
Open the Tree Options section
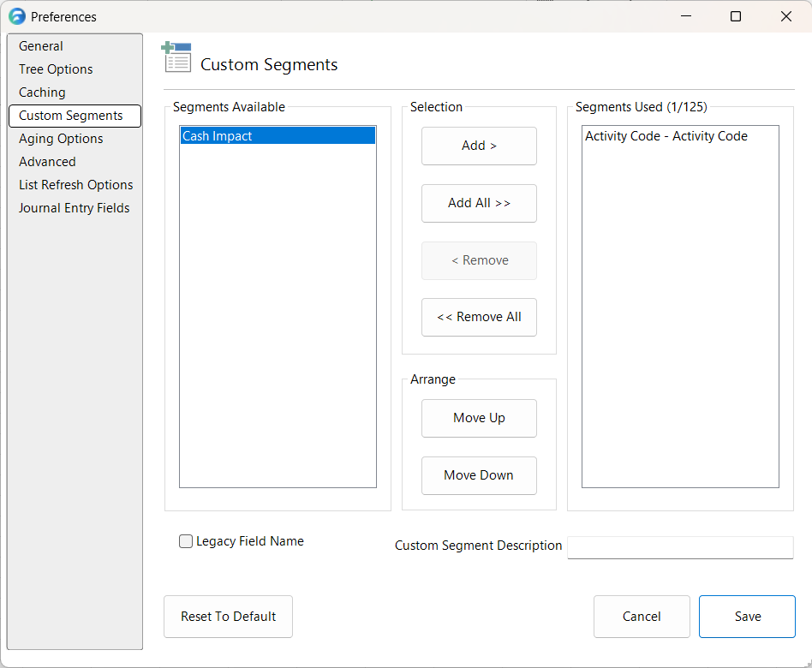tap(55, 69)
